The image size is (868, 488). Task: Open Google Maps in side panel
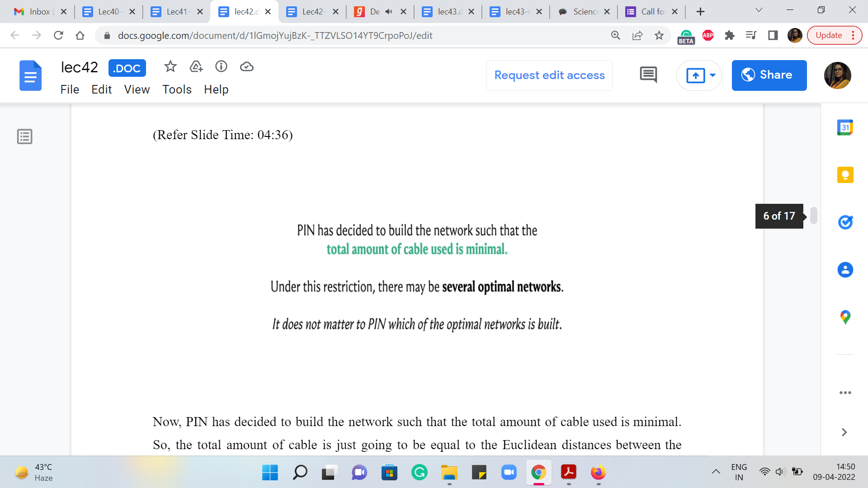click(845, 317)
